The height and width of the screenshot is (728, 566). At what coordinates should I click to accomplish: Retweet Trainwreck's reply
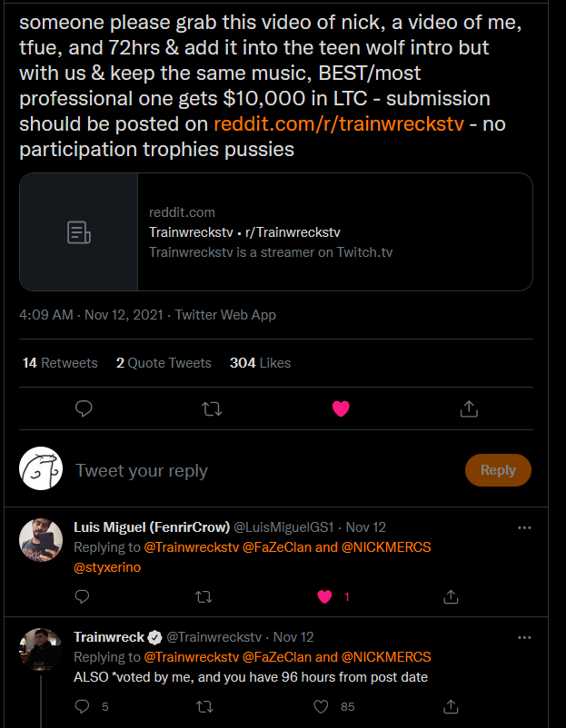204,706
